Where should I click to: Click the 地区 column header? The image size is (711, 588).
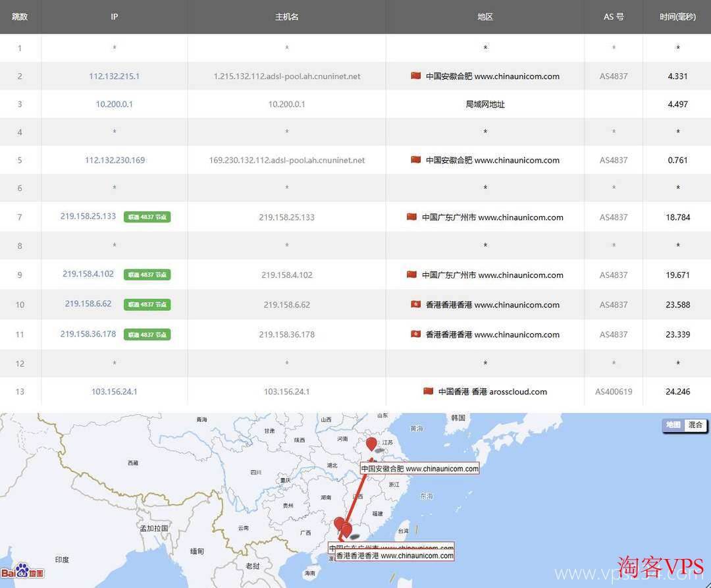pyautogui.click(x=485, y=16)
